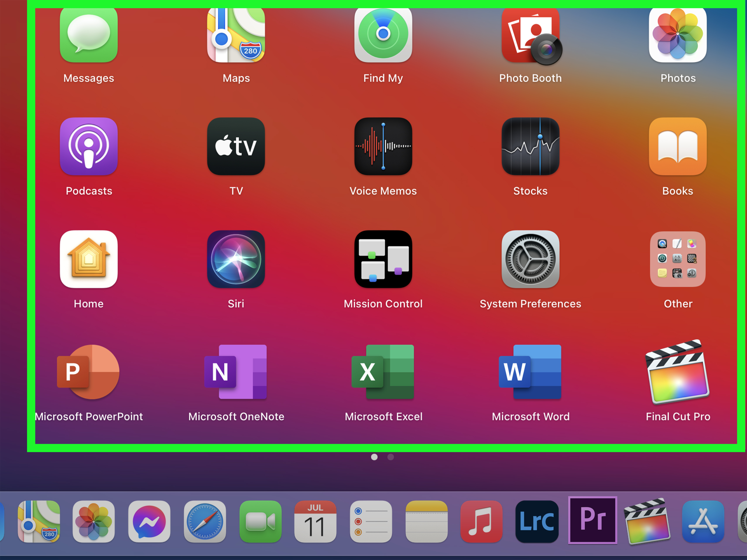Viewport: 747px width, 560px height.
Task: Open Photos in the Launchpad grid
Action: (x=678, y=35)
